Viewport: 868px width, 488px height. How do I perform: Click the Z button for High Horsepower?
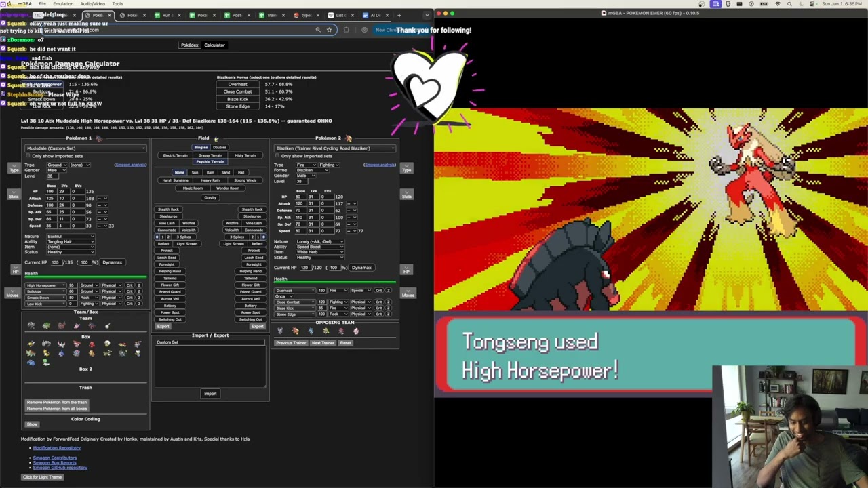139,285
